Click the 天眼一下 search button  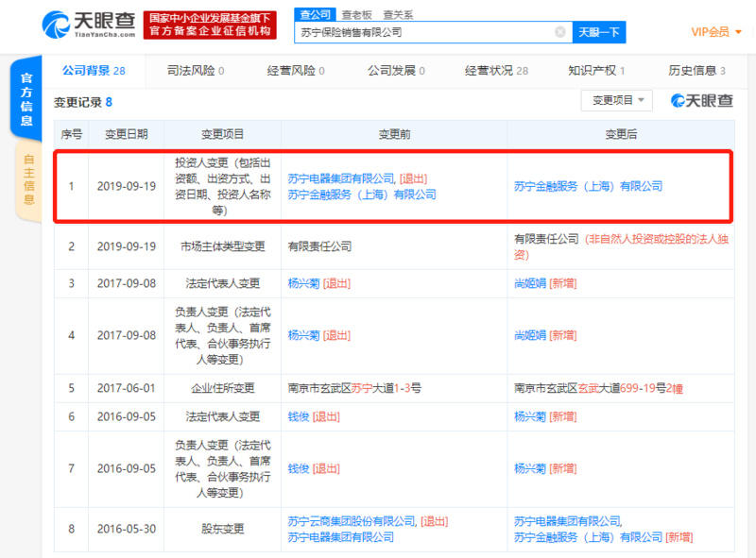[599, 32]
